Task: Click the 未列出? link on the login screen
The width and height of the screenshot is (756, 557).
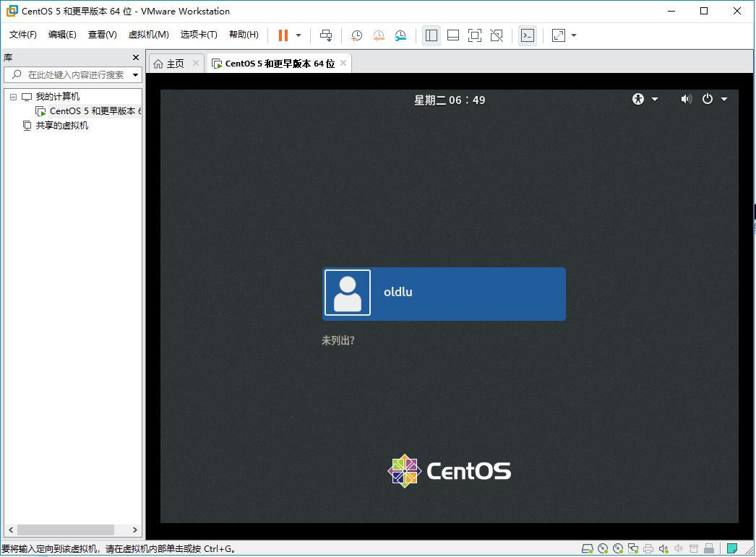Action: click(339, 340)
